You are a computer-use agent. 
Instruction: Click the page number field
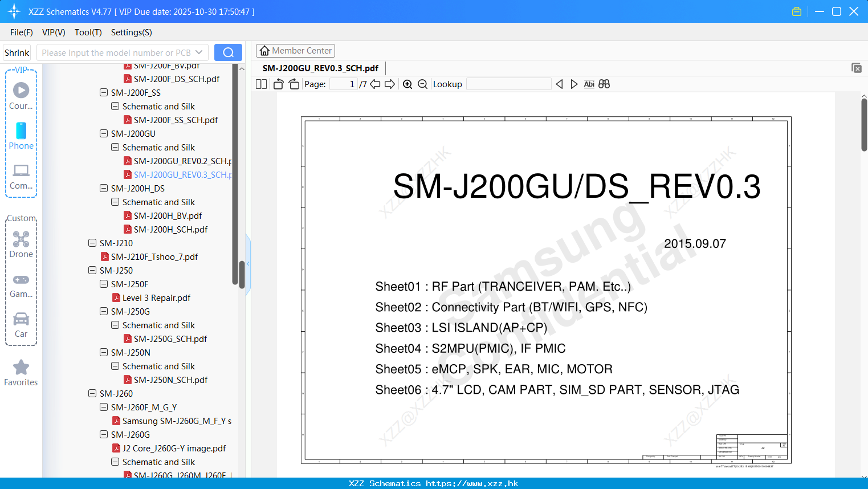344,84
